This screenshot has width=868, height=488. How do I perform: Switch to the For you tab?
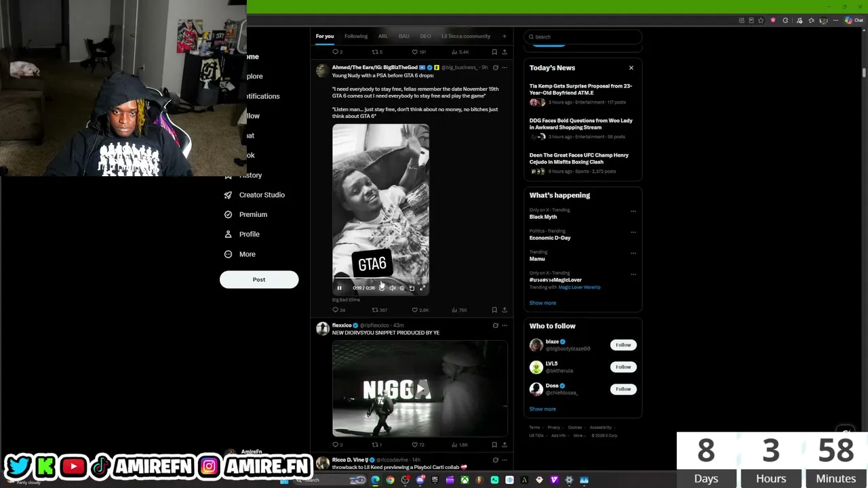324,36
